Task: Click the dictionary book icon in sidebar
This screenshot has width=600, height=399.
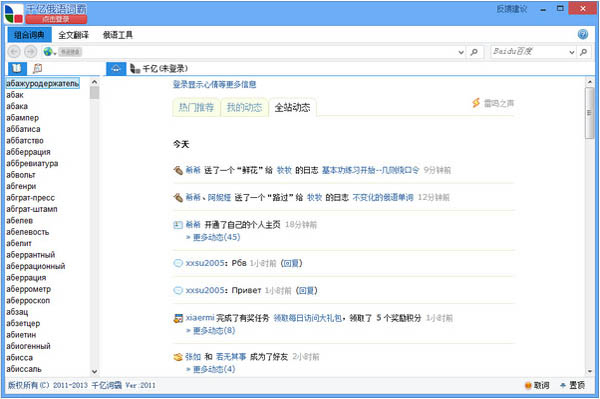Action: (x=17, y=68)
